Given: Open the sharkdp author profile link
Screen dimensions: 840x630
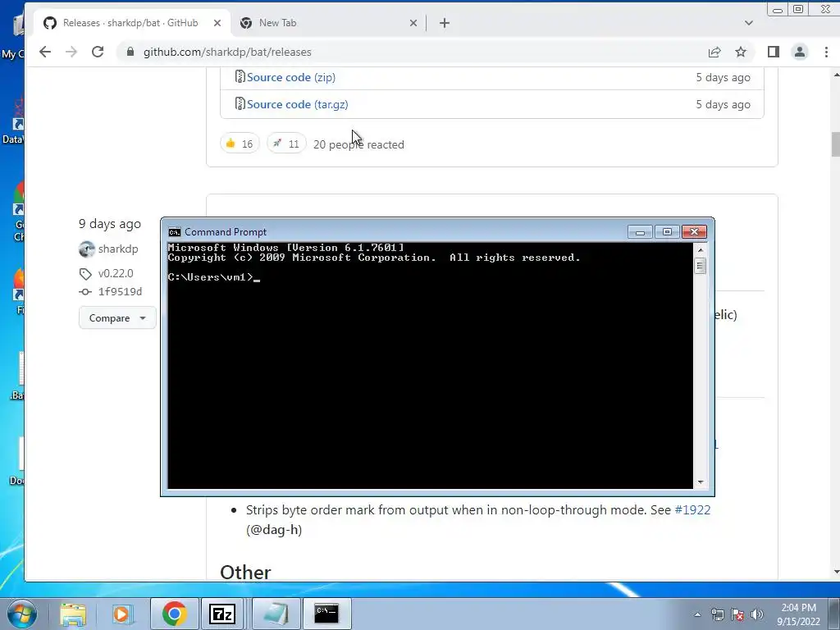Looking at the screenshot, I should (x=118, y=249).
